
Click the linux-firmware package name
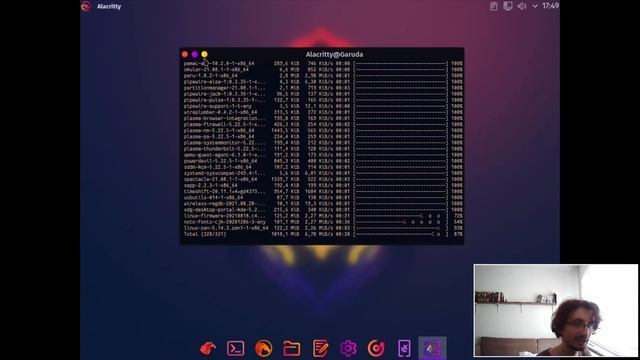click(x=224, y=216)
